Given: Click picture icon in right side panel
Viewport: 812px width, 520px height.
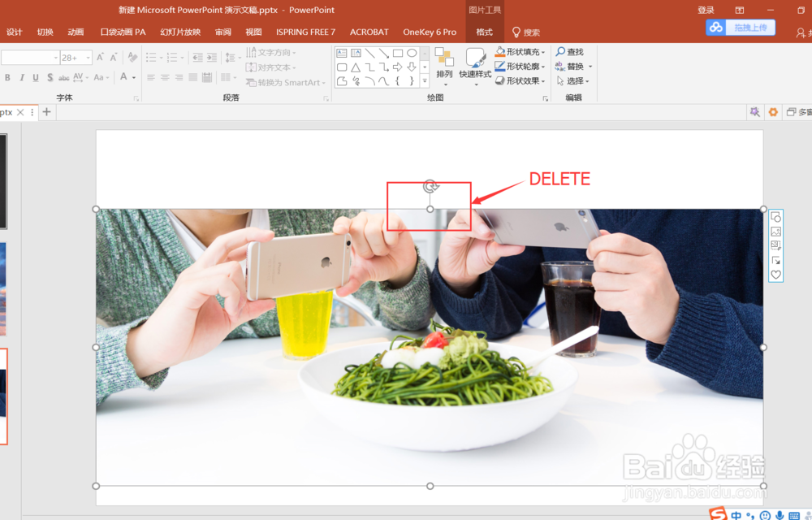Looking at the screenshot, I should pos(775,232).
